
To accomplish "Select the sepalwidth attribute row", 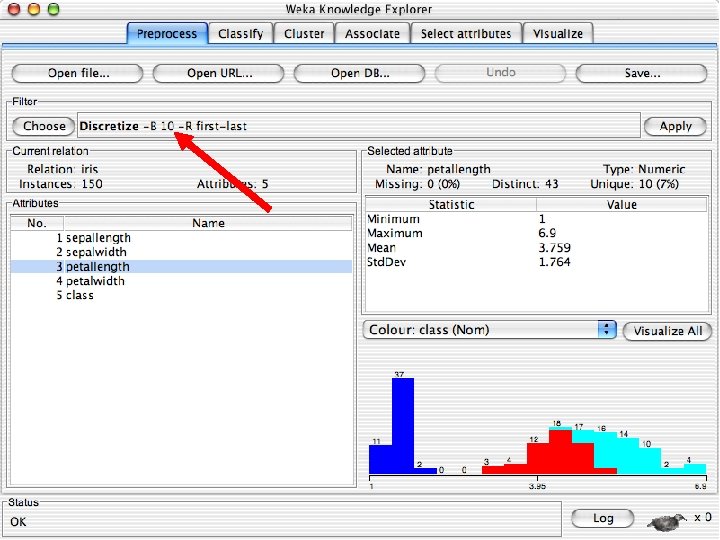I will pyautogui.click(x=181, y=252).
